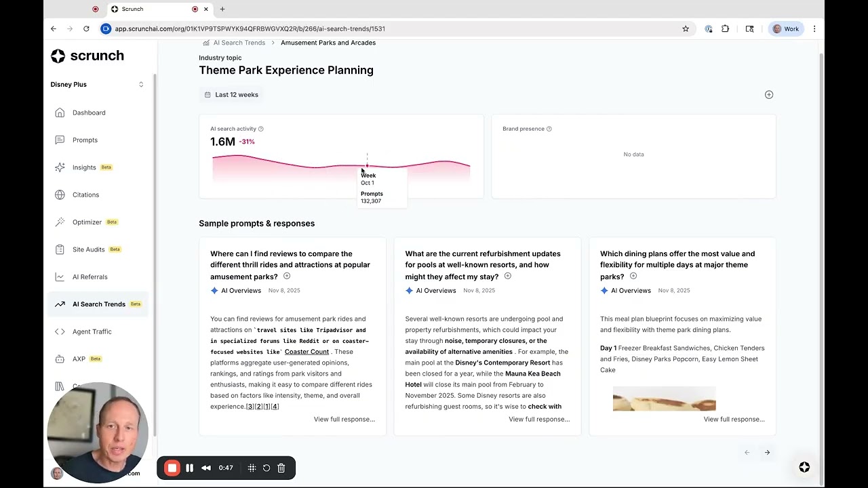
Task: Click plus icon beside refurbishment prompt
Action: (x=507, y=276)
